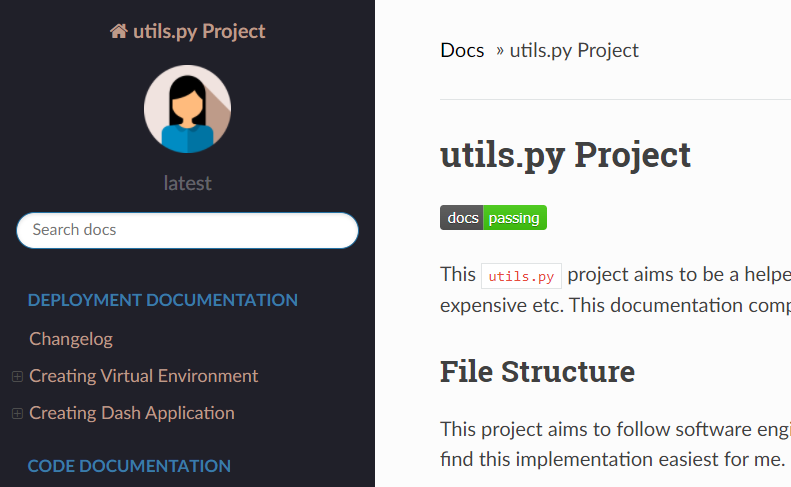Click the round avatar logo image
The image size is (791, 487).
(x=187, y=109)
